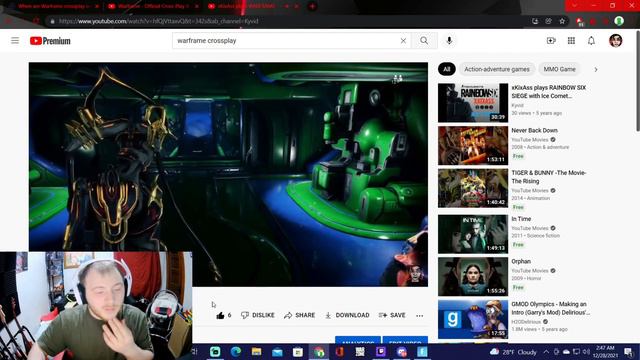
Task: Open Chrome from the taskbar
Action: 319,351
